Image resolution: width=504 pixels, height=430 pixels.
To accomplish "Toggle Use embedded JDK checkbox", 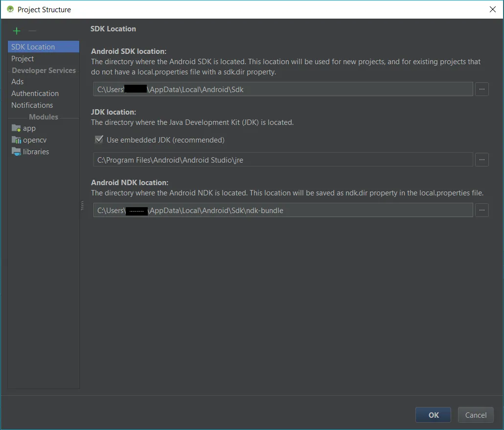I will (x=99, y=139).
